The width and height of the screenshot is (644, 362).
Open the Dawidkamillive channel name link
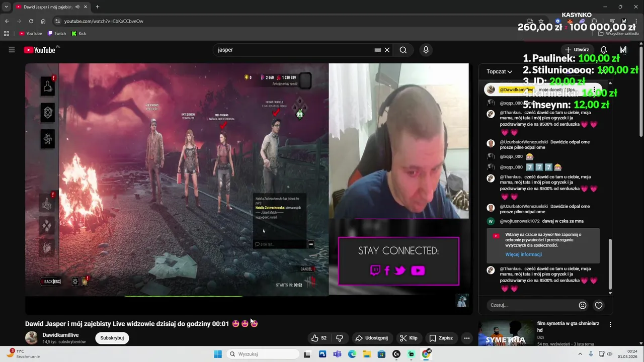(x=60, y=335)
